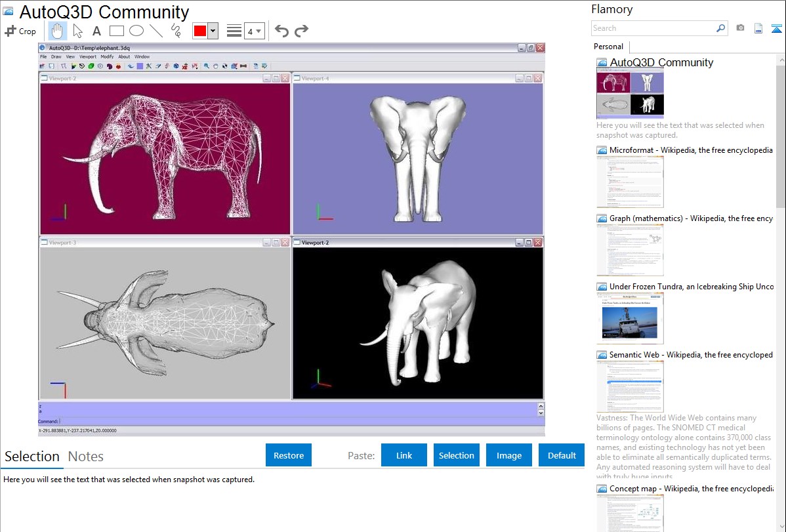The image size is (786, 532).
Task: Click the Search input field
Action: (x=653, y=28)
